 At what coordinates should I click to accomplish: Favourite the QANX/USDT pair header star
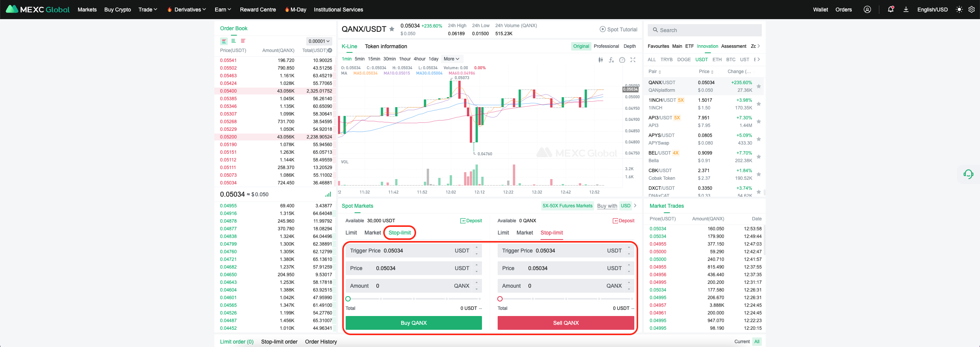(392, 29)
